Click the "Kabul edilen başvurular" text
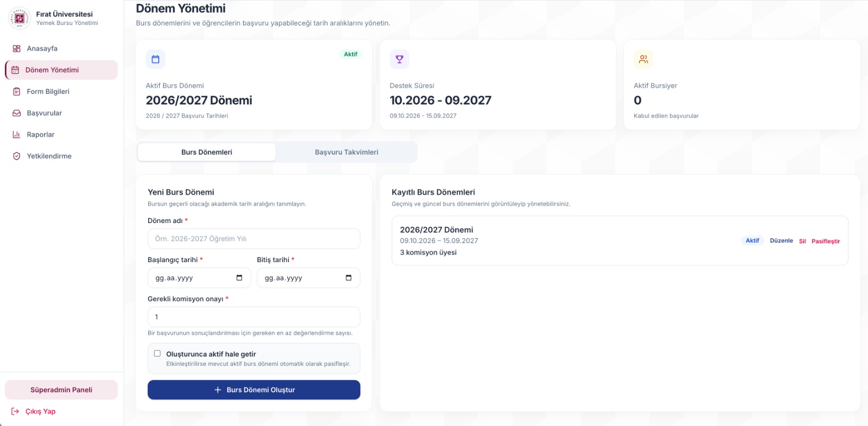This screenshot has height=426, width=868. (666, 116)
